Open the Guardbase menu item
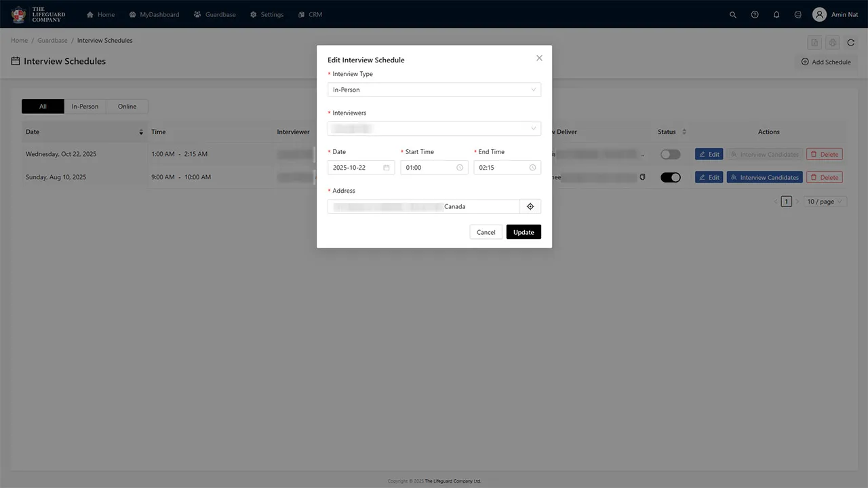868x488 pixels. click(x=214, y=14)
